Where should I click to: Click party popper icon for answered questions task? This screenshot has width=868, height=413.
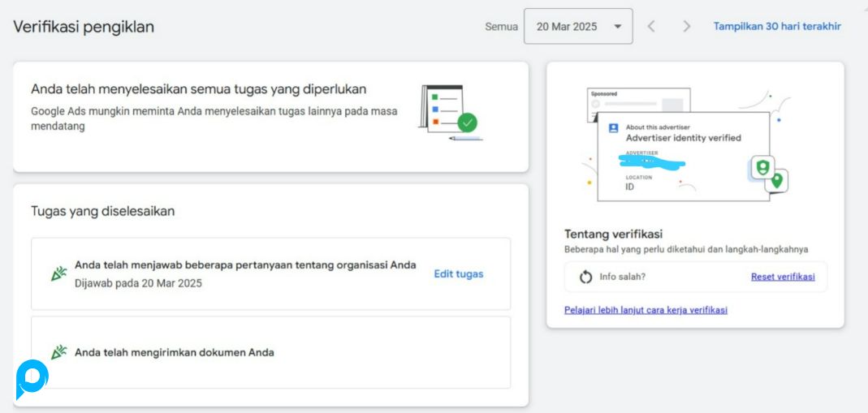pos(58,274)
